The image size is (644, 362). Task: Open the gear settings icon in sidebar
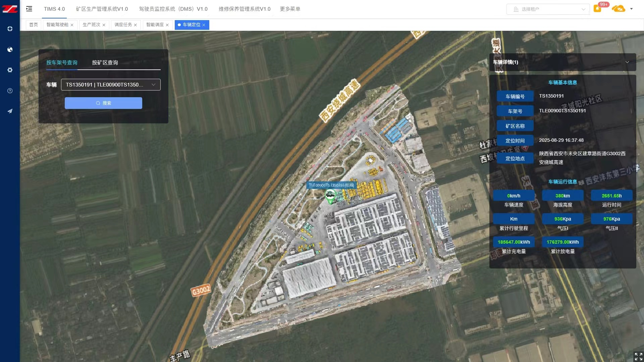[x=10, y=70]
